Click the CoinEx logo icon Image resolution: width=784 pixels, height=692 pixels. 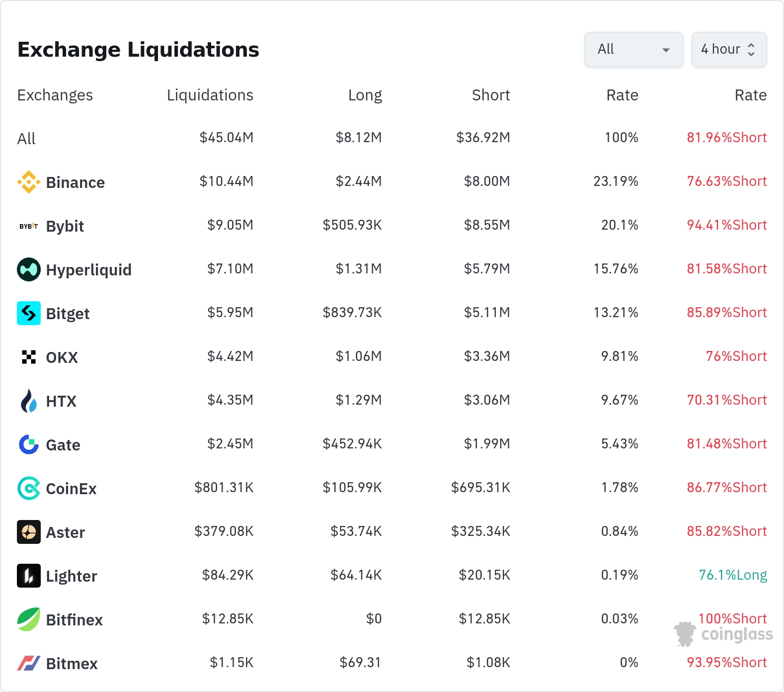pyautogui.click(x=29, y=489)
